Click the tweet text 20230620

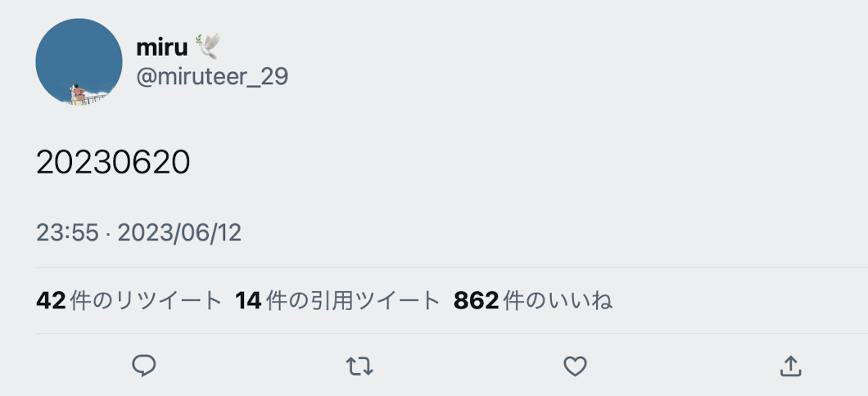coord(113,163)
